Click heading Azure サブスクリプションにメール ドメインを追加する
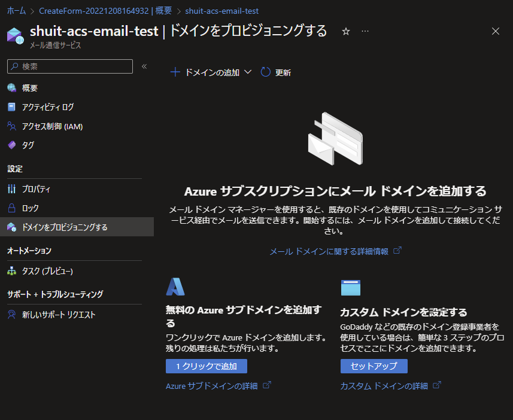Viewport: 513px width, 420px height. pyautogui.click(x=335, y=191)
